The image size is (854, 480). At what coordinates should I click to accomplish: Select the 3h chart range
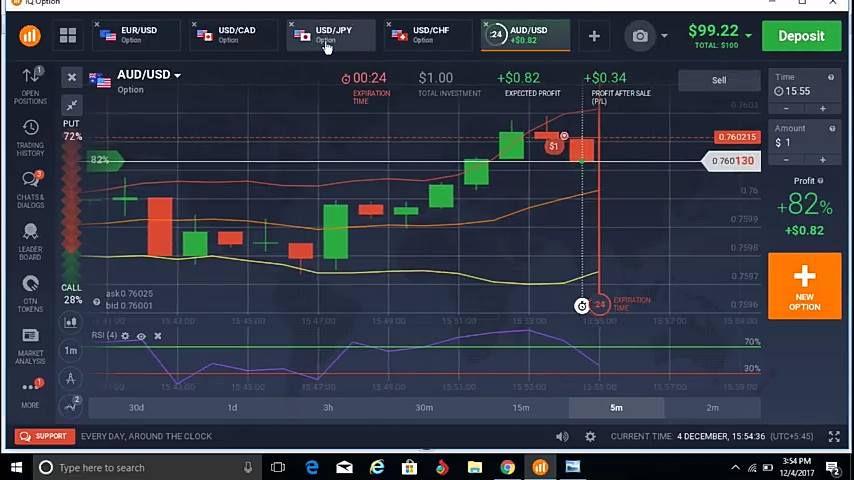click(x=328, y=408)
